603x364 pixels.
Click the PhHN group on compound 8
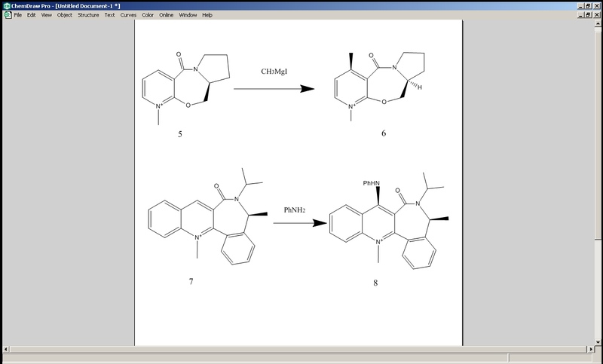[371, 183]
